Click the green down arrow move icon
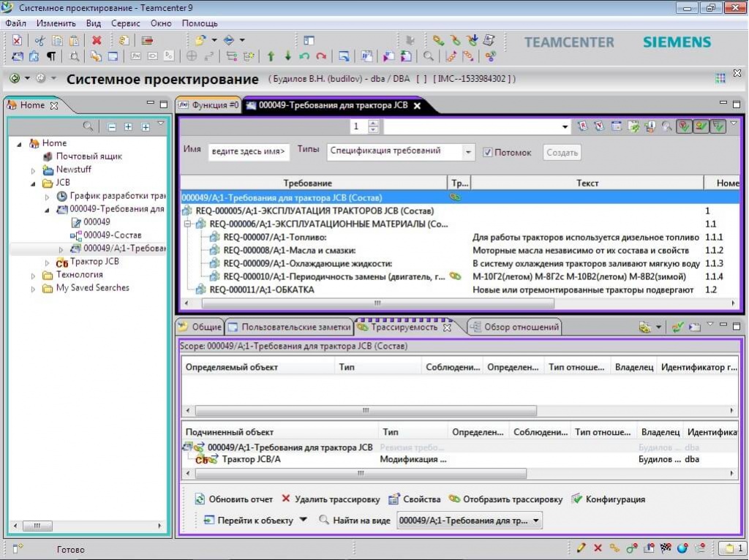749x560 pixels. [287, 56]
